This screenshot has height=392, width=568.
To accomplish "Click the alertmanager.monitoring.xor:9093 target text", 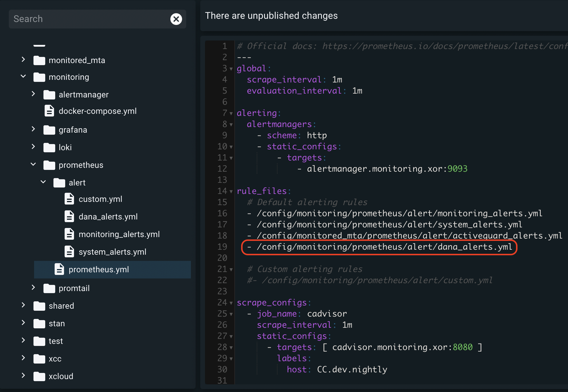I will click(387, 169).
